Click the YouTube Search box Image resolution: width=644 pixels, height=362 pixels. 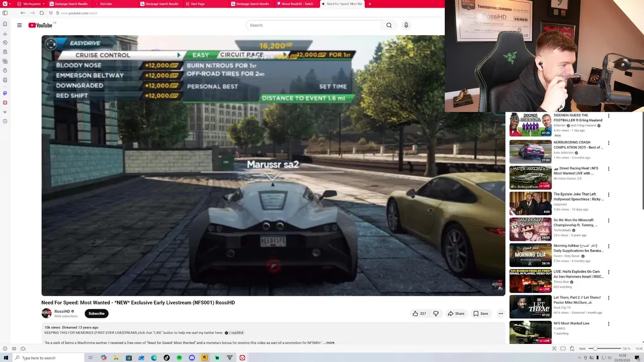click(x=313, y=25)
